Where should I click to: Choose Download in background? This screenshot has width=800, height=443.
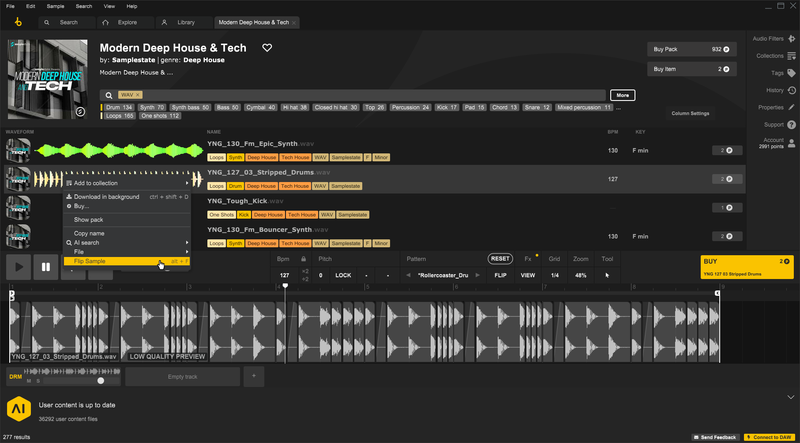(x=127, y=196)
